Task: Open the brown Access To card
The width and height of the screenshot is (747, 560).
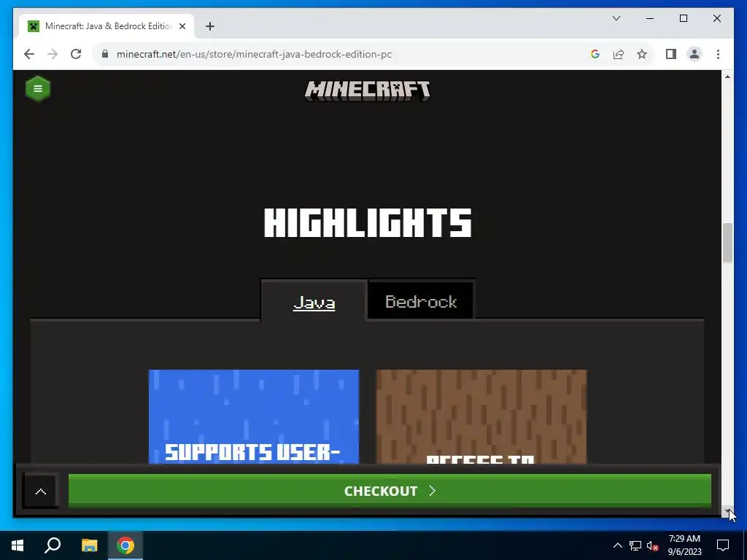Action: 481,416
